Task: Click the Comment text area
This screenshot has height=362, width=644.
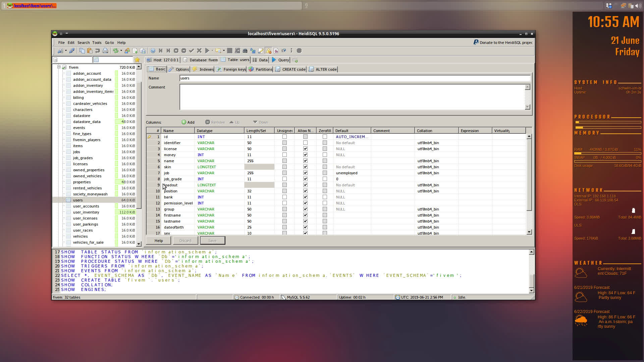Action: coord(352,97)
